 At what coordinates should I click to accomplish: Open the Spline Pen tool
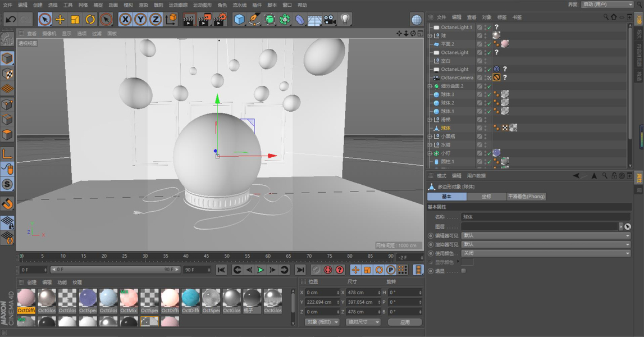254,19
